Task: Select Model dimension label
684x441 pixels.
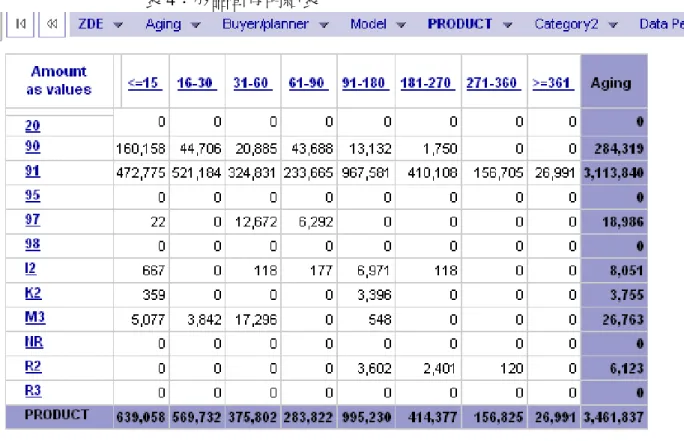Action: [368, 24]
